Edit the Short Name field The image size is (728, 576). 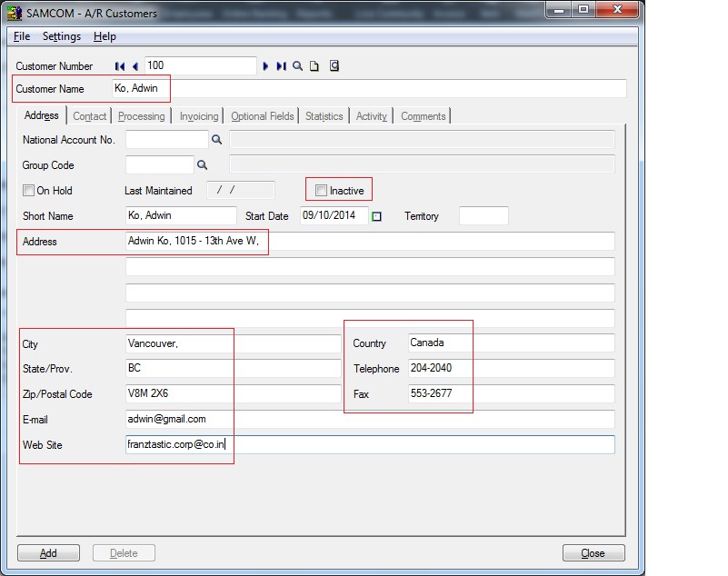[x=181, y=215]
